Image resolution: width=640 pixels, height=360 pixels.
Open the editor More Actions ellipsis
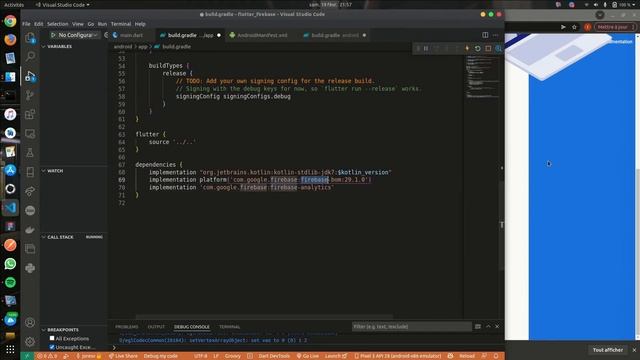click(x=496, y=35)
